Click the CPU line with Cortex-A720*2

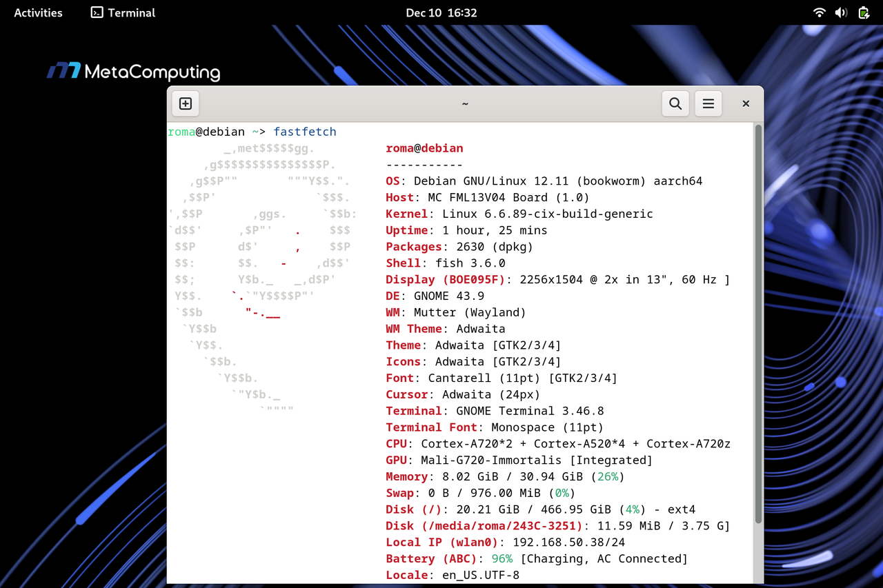558,444
